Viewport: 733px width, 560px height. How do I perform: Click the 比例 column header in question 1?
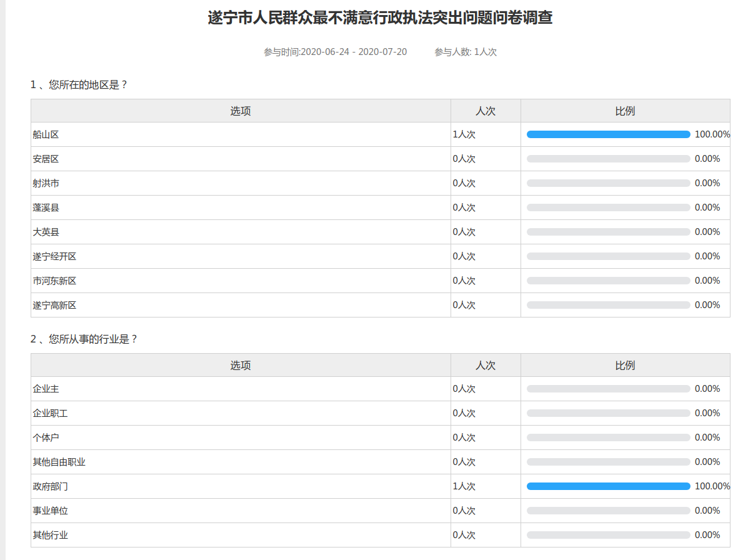coord(625,111)
